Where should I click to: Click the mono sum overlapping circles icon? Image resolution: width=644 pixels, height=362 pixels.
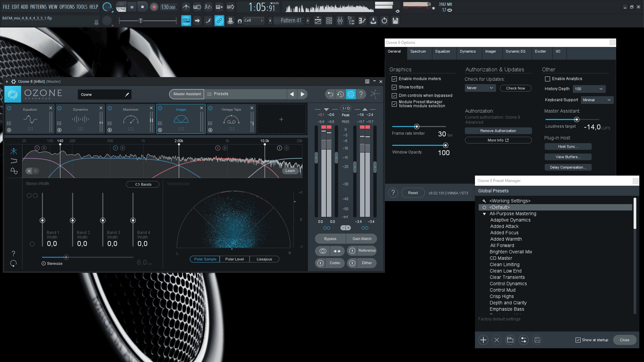pos(323,251)
